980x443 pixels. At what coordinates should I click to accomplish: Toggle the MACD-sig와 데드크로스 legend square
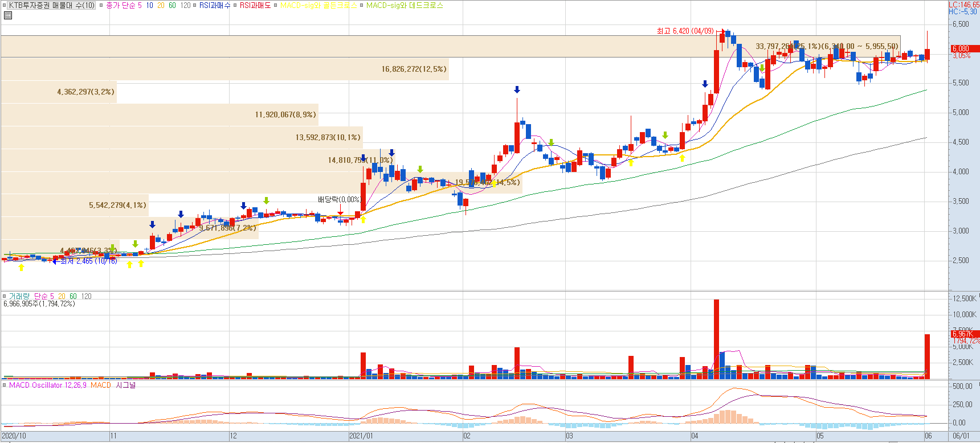tap(361, 5)
